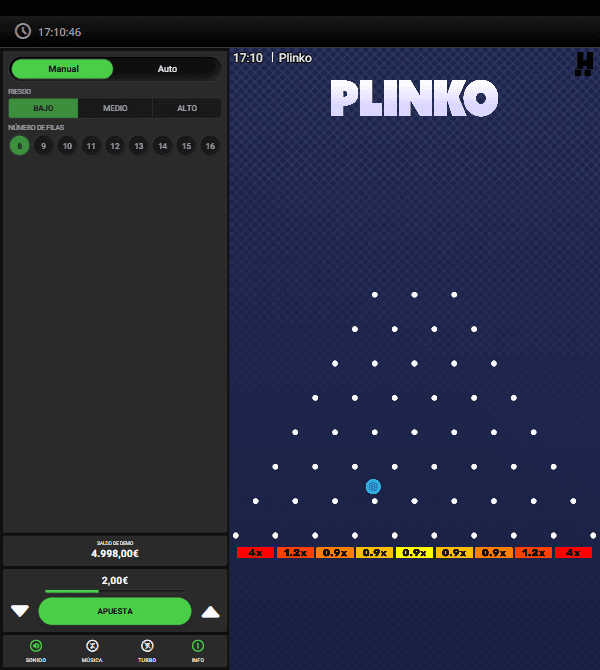Toggle the Sonido sound icon
Screen dimensions: 600x670
[36, 646]
